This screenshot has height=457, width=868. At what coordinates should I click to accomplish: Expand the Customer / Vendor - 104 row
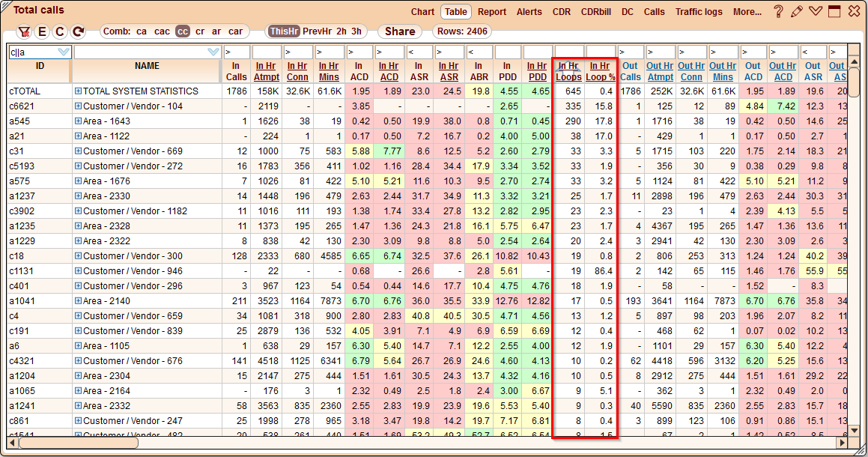[78, 106]
